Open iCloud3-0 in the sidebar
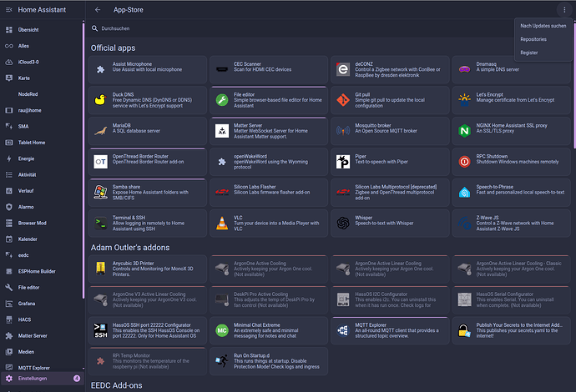The width and height of the screenshot is (576, 392). [43, 62]
